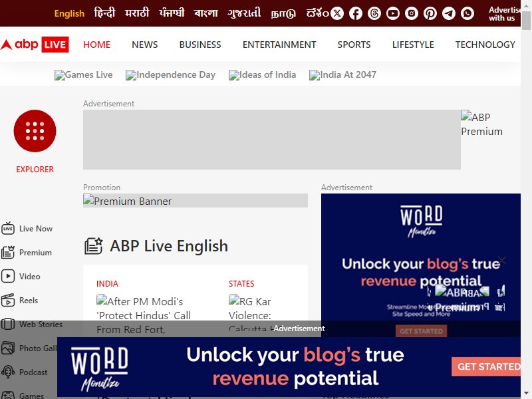
Task: Open the Pinterest social icon
Action: [x=430, y=13]
